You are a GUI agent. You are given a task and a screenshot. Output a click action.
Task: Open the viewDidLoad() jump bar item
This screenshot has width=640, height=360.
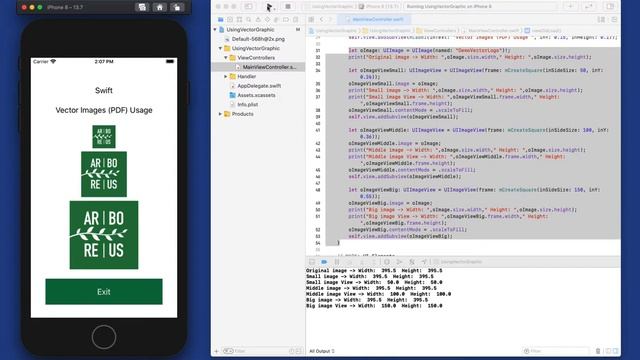543,31
